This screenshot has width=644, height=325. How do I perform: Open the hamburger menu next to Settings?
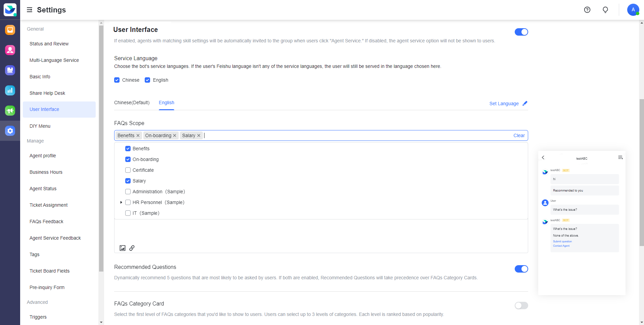click(x=30, y=10)
